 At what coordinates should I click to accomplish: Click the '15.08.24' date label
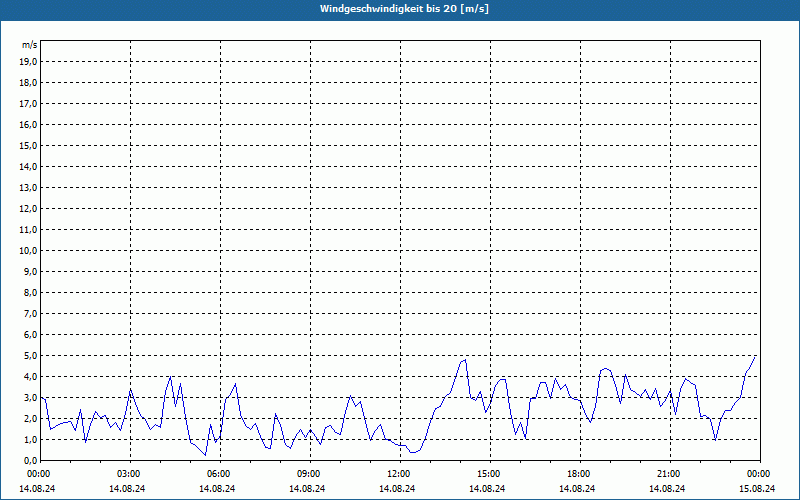[757, 488]
